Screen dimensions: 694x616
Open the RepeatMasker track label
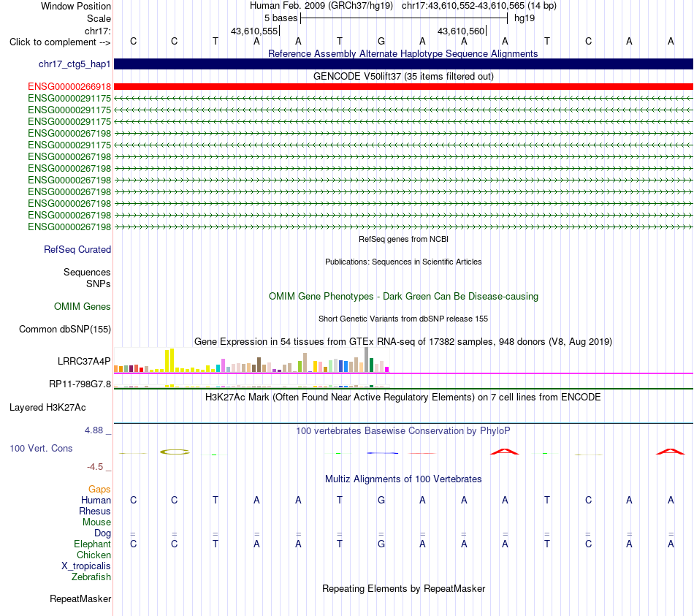[80, 598]
